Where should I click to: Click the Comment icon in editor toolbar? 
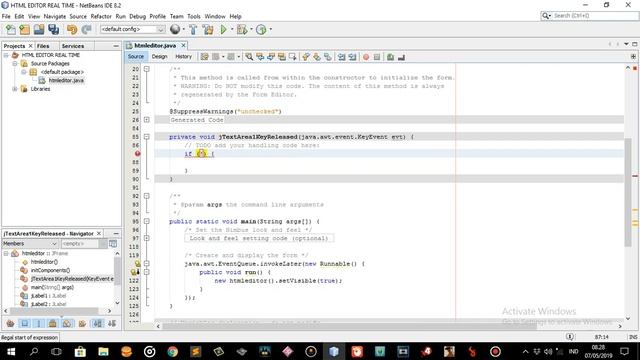pyautogui.click(x=391, y=57)
